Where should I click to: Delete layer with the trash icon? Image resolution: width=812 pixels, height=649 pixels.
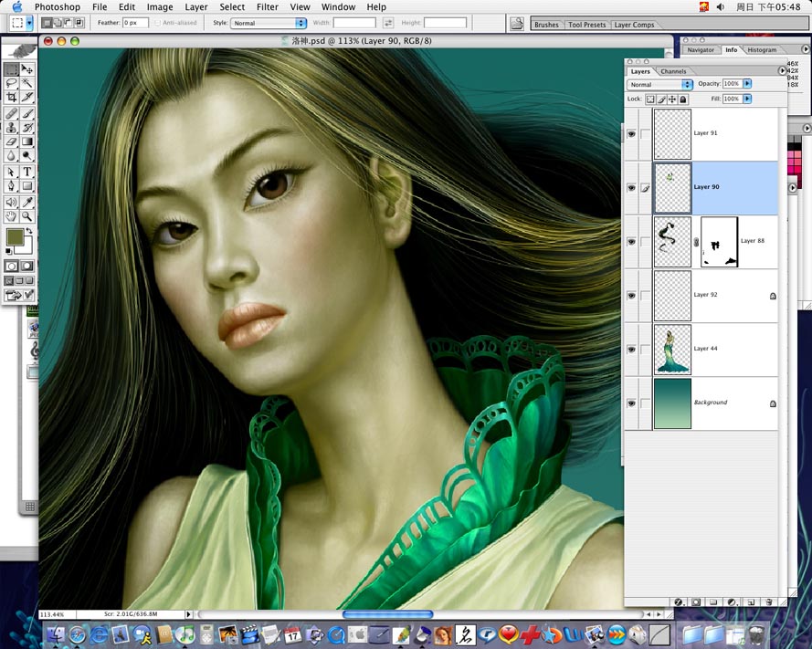point(768,602)
